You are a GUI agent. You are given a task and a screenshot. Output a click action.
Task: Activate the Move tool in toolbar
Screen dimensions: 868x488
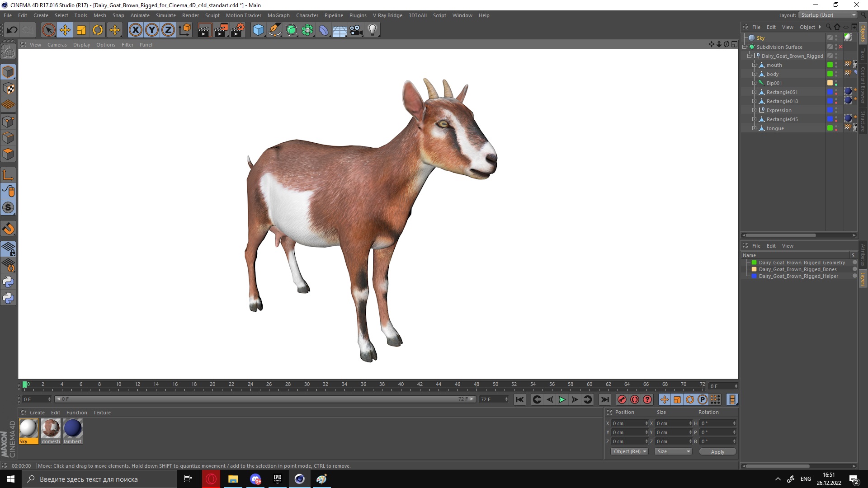click(65, 30)
